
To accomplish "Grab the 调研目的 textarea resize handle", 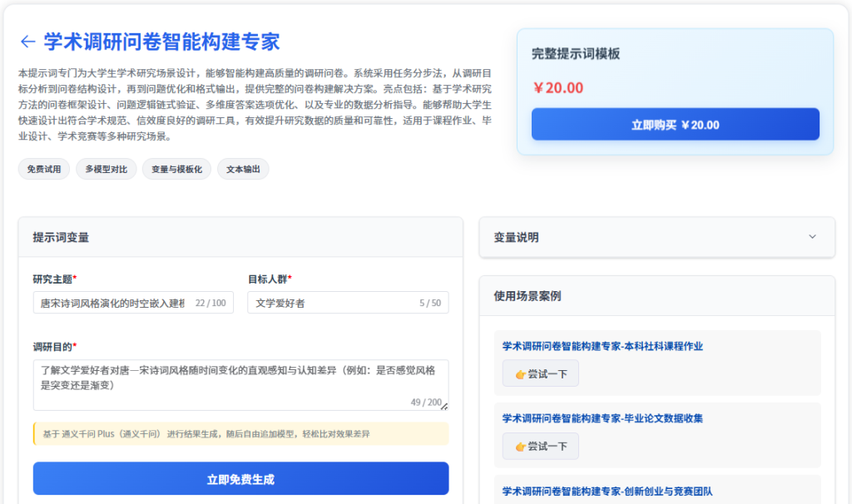I will [444, 407].
